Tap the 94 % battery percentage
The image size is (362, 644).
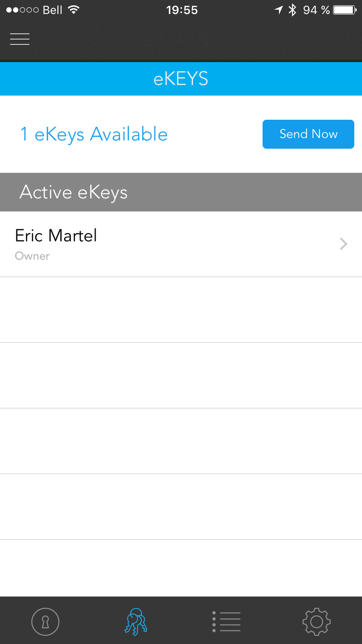coord(316,10)
